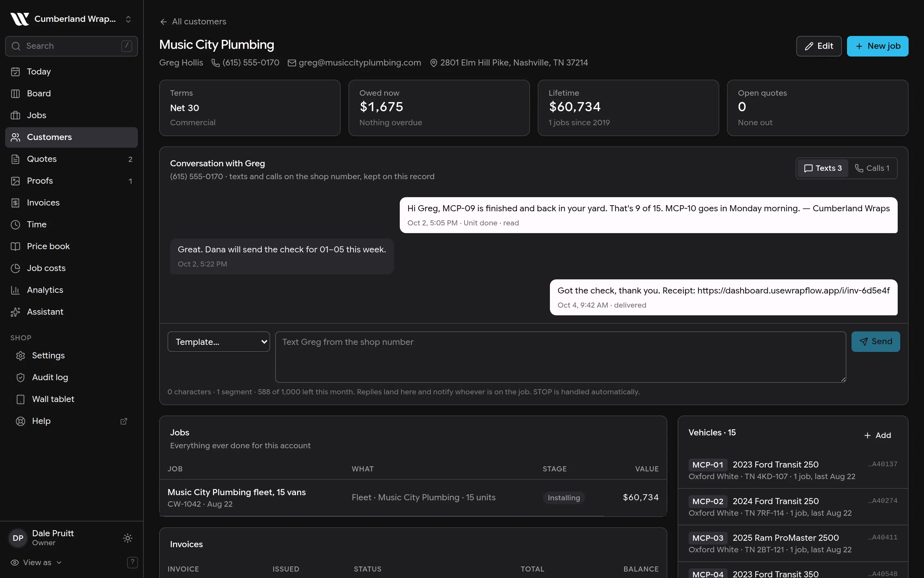Open shop Settings
Screen dimensions: 924x578
pos(72,355)
